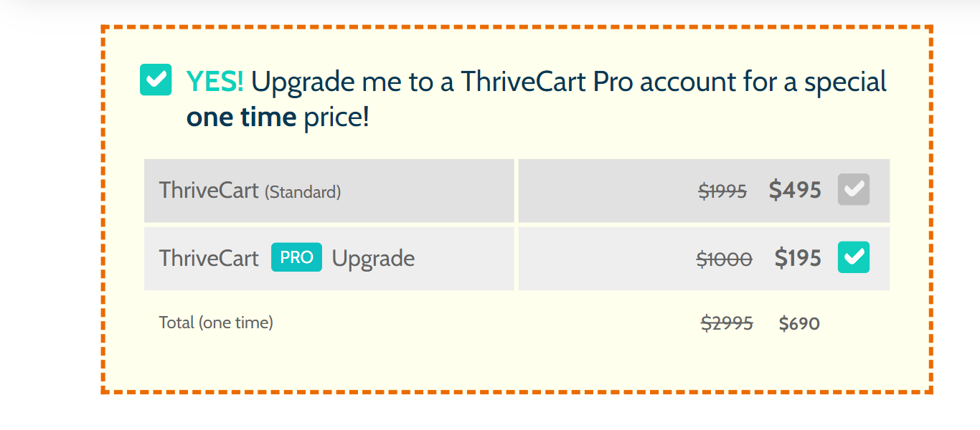
Task: Uncheck the YES! upgrade checkbox
Action: (x=156, y=80)
